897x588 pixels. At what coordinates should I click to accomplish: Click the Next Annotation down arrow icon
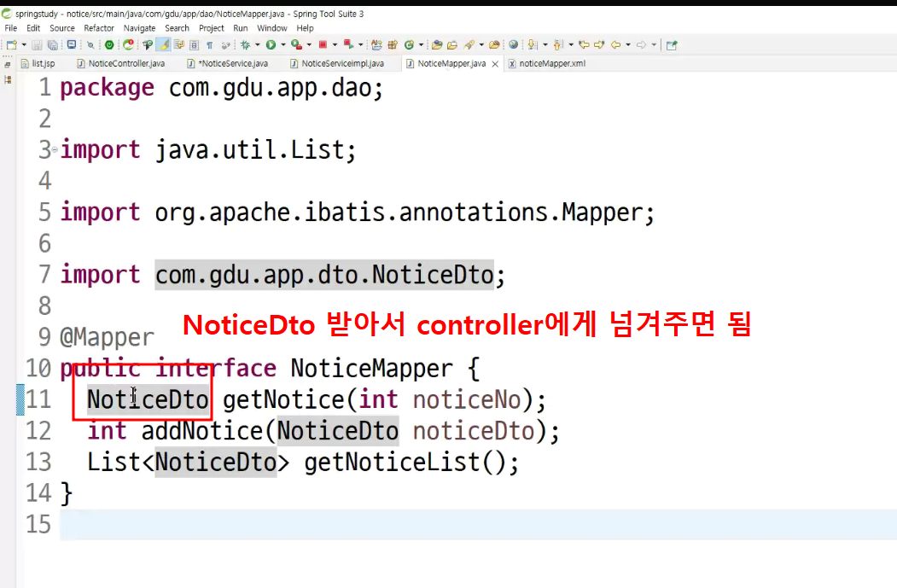coord(533,44)
